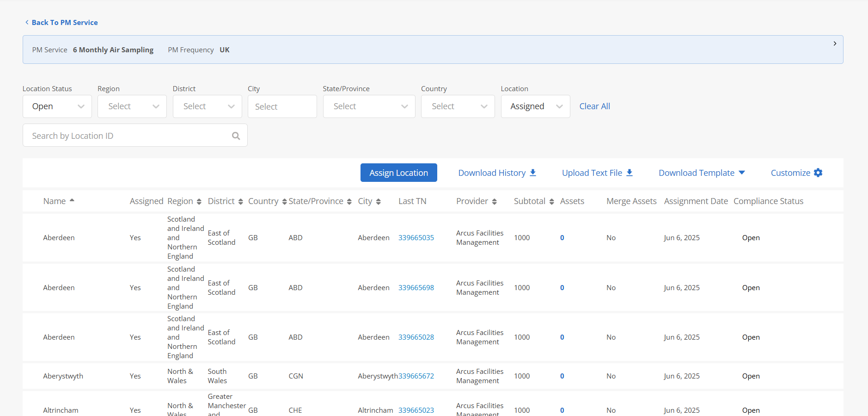Click the Assign Location button
The height and width of the screenshot is (416, 868).
[x=398, y=173]
